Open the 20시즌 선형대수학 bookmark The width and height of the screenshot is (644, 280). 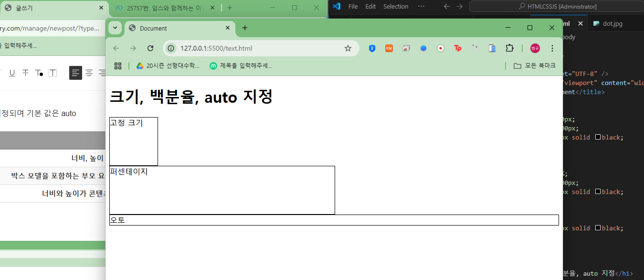(x=168, y=66)
